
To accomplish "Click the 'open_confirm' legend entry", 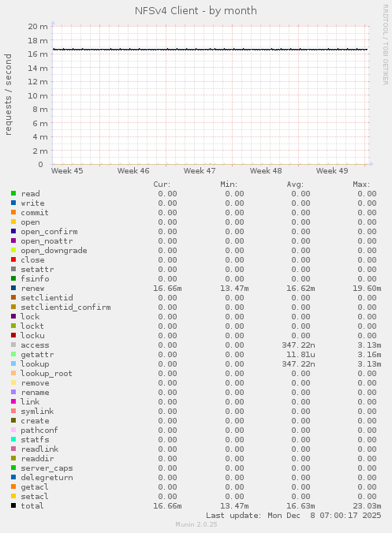I will pos(49,232).
